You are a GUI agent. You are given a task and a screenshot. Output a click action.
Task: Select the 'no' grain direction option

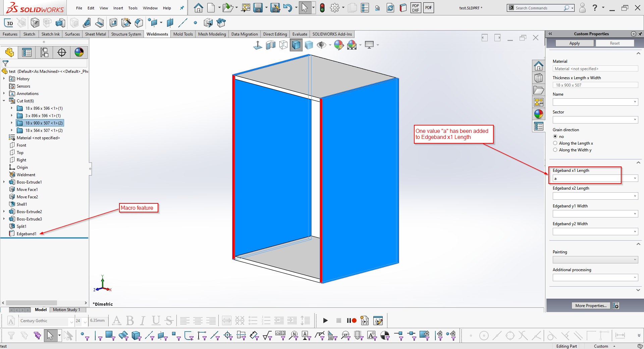(x=555, y=137)
